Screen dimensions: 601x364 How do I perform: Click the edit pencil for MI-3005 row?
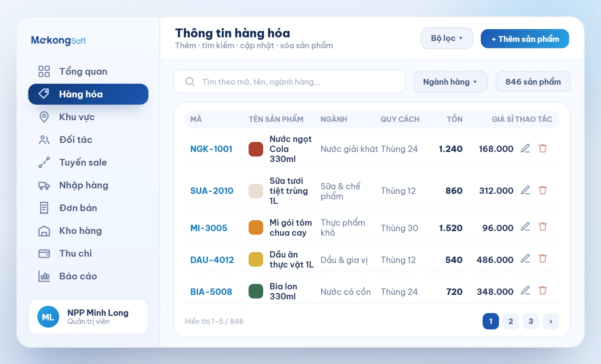click(x=525, y=227)
